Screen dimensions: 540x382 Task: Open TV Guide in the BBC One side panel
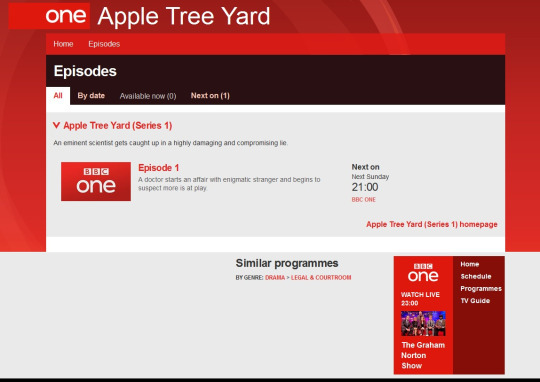click(475, 301)
